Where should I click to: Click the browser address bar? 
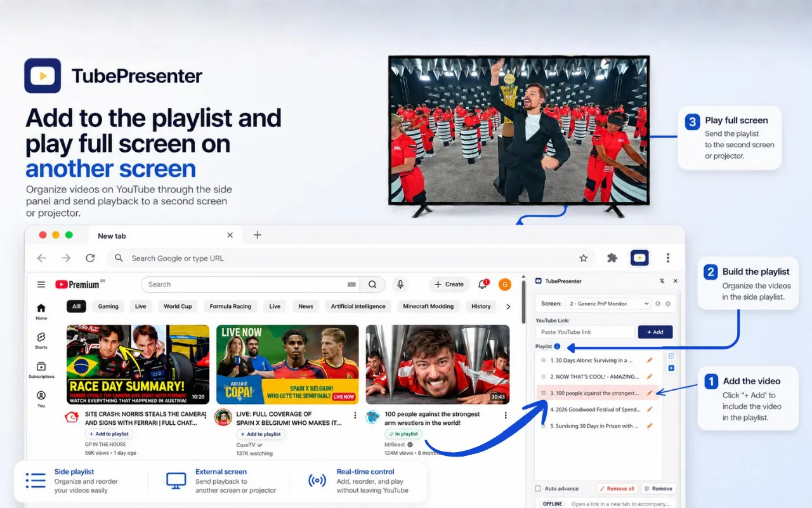point(351,258)
